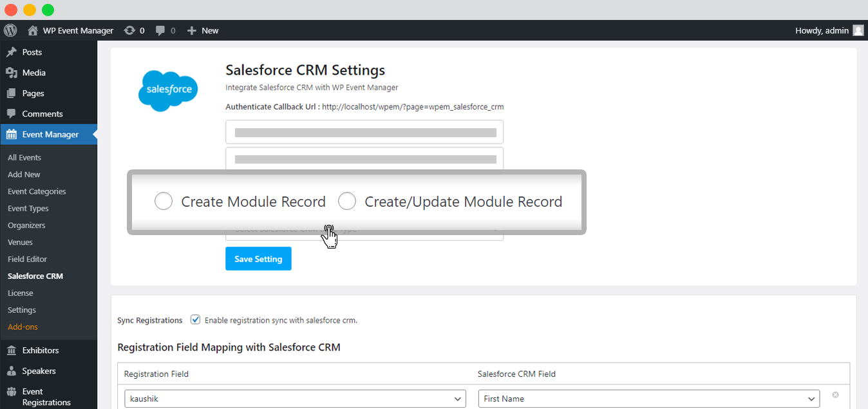Screen dimensions: 868x409
Task: Click the green maximize window button
Action: pos(48,10)
